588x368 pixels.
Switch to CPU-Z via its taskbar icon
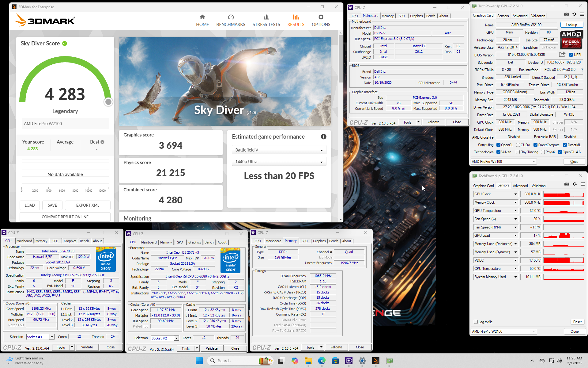349,361
